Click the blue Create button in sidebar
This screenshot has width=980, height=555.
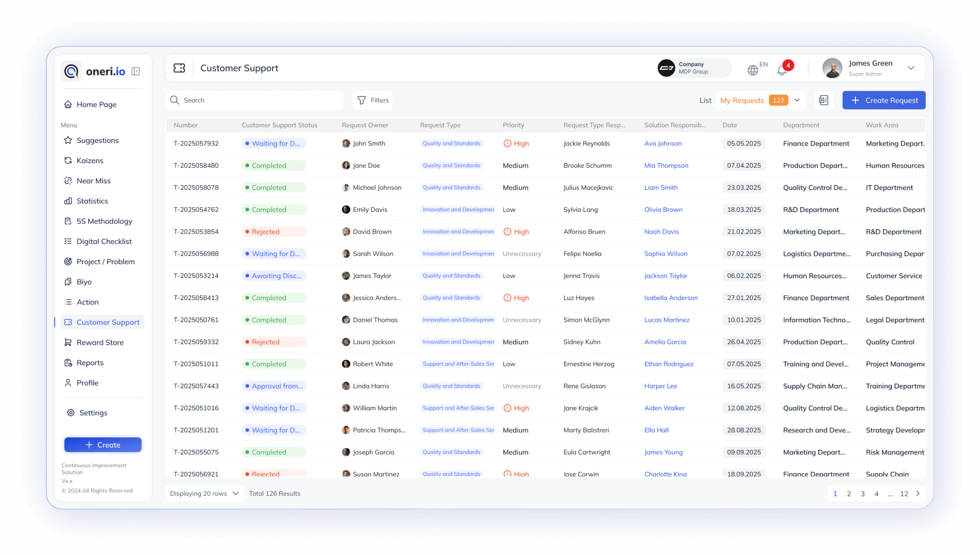[103, 445]
